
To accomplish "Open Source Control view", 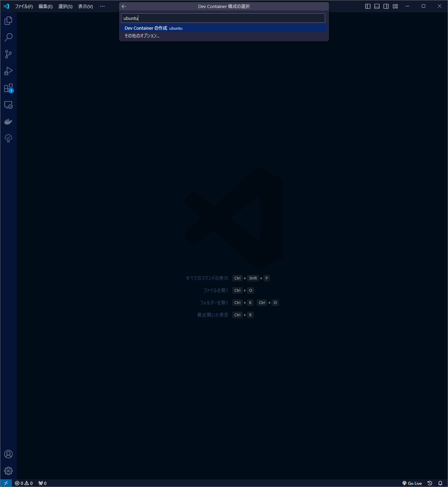I will point(8,54).
